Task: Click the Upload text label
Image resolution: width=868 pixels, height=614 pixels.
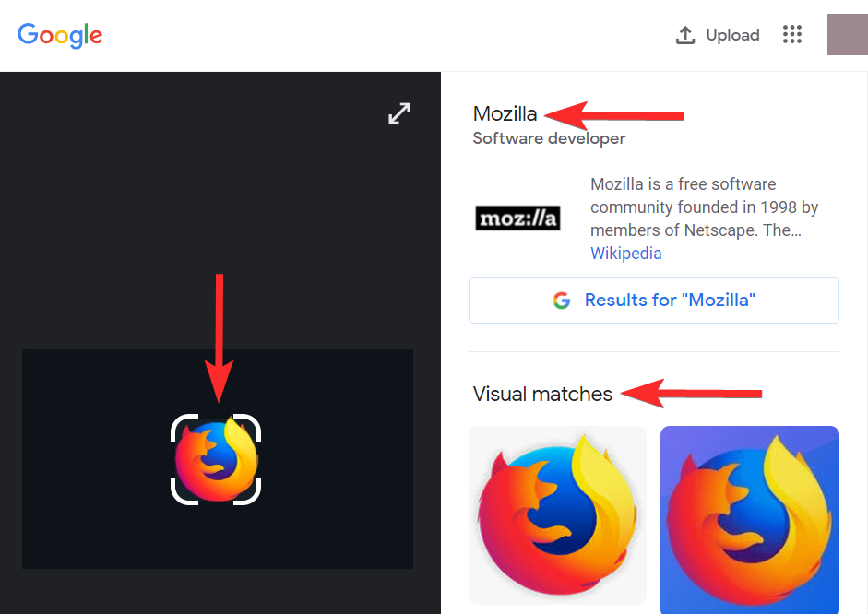Action: [x=732, y=35]
